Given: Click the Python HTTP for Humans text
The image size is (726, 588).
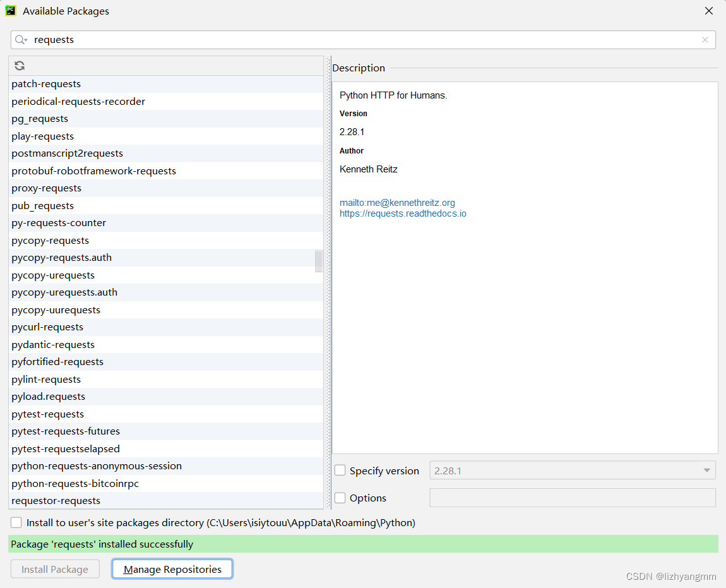Looking at the screenshot, I should [x=393, y=95].
